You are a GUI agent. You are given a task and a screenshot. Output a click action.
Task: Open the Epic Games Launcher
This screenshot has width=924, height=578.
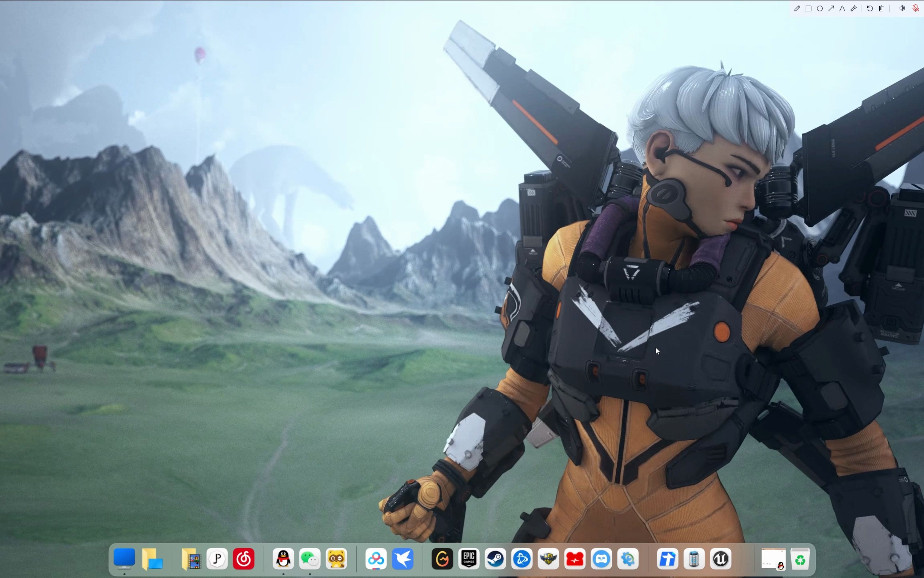pos(469,559)
